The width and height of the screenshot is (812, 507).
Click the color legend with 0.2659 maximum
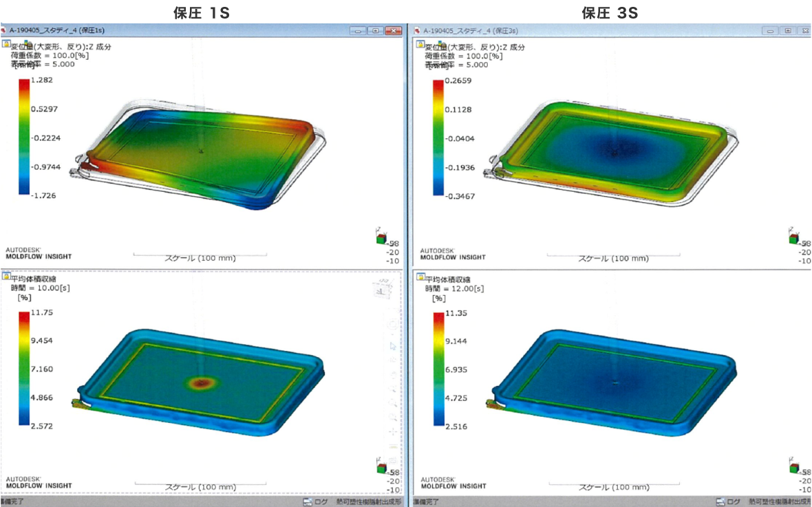(438, 138)
